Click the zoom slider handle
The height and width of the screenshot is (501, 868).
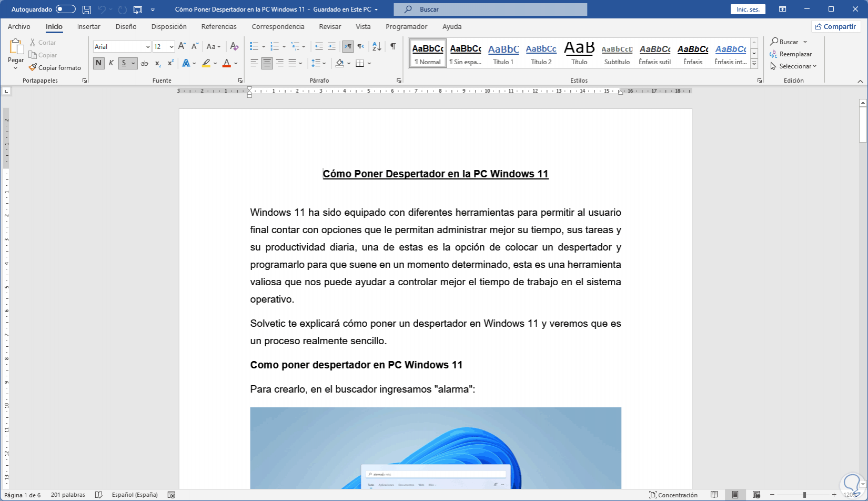(804, 495)
